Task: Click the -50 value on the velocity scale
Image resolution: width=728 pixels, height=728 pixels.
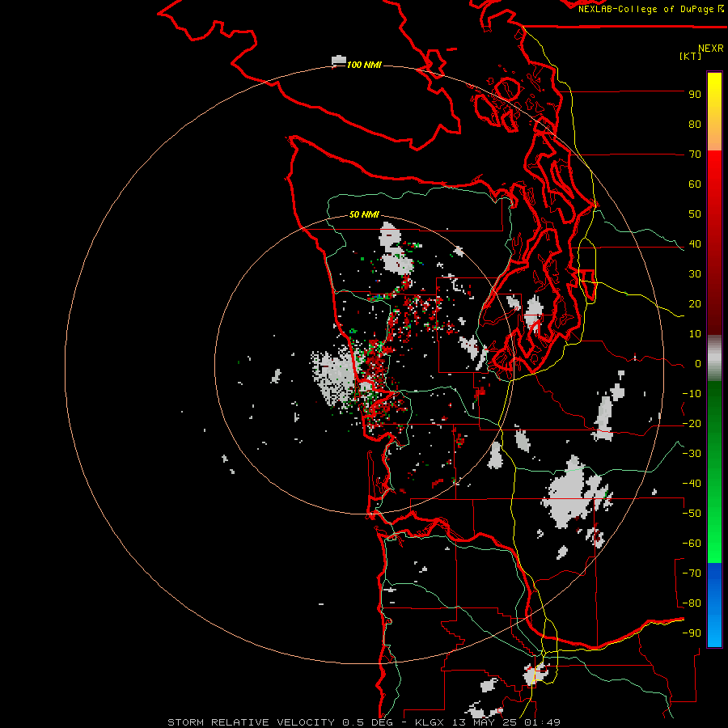Action: coord(692,514)
